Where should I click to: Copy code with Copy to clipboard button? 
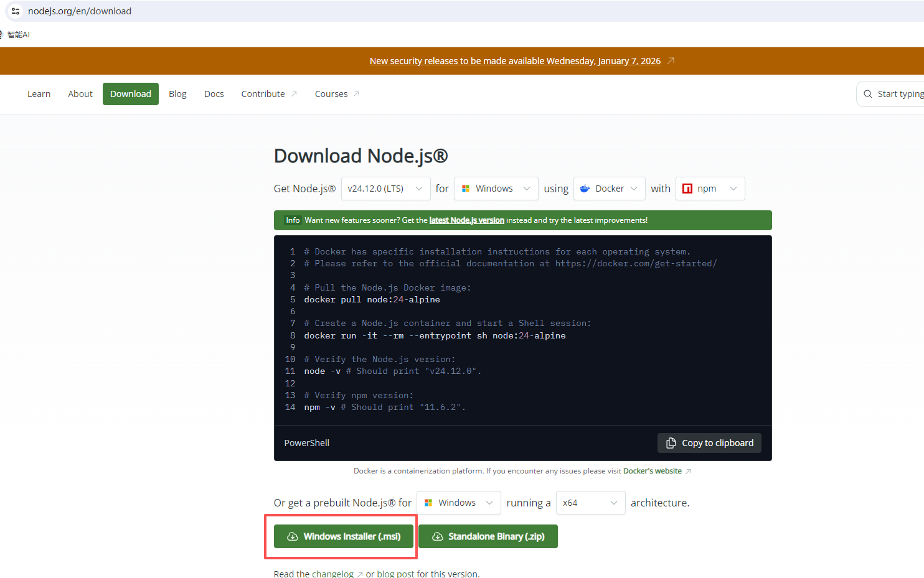tap(709, 443)
